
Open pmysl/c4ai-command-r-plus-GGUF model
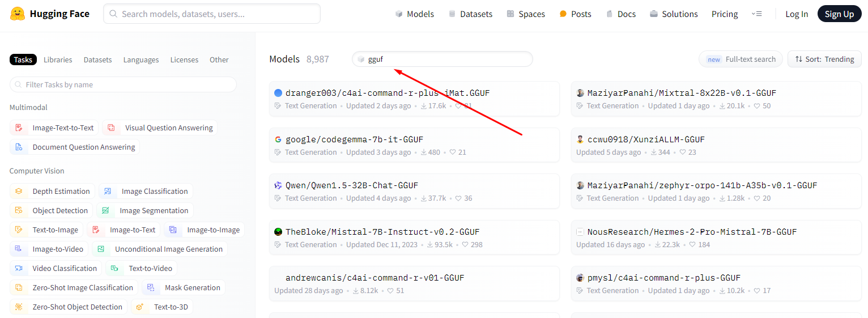(x=716, y=283)
